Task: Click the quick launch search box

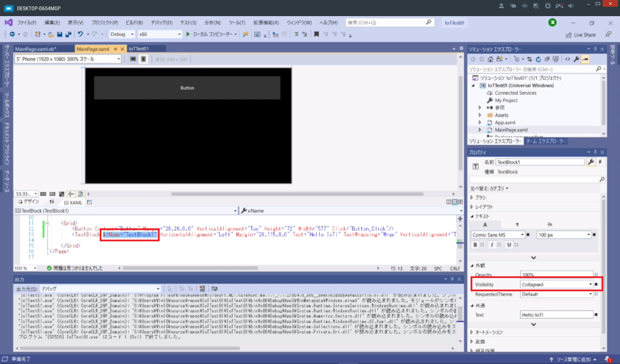Action: 389,23
